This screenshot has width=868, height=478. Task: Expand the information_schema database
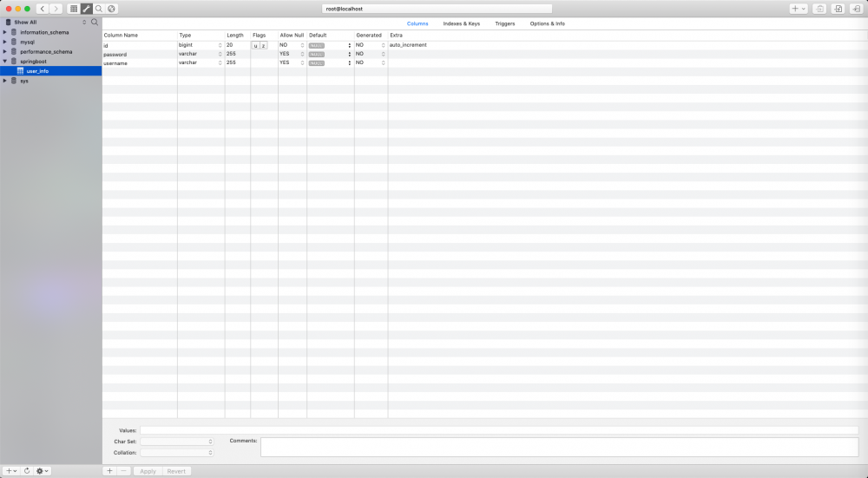click(x=5, y=32)
